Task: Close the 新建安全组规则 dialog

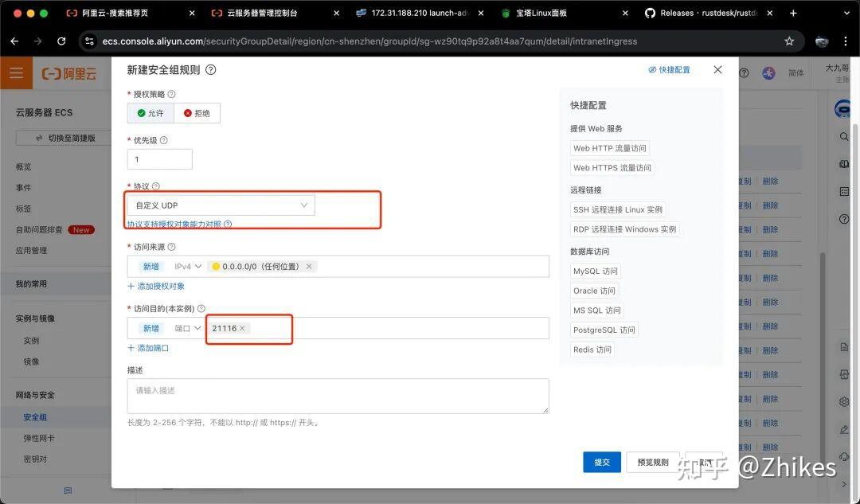Action: [x=717, y=69]
